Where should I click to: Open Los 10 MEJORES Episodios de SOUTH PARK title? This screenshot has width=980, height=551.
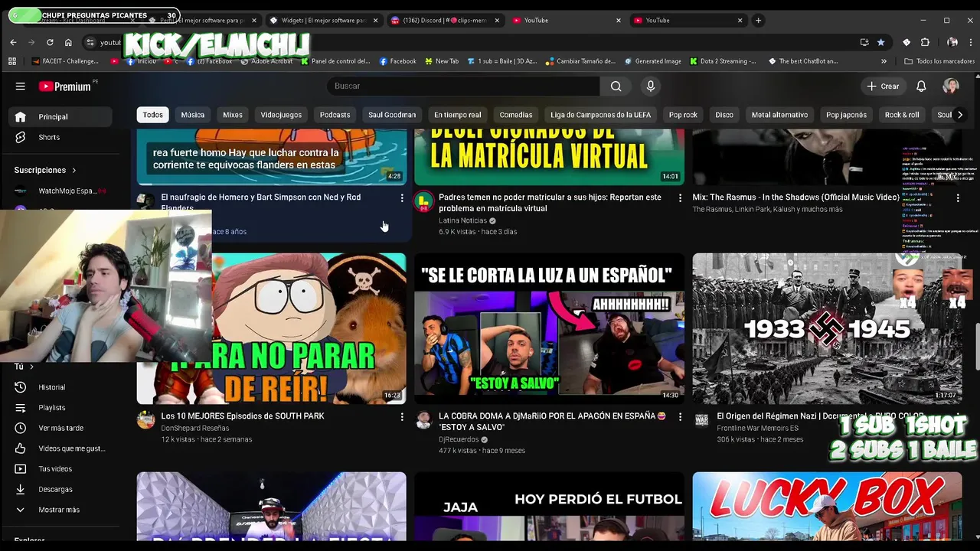(243, 416)
